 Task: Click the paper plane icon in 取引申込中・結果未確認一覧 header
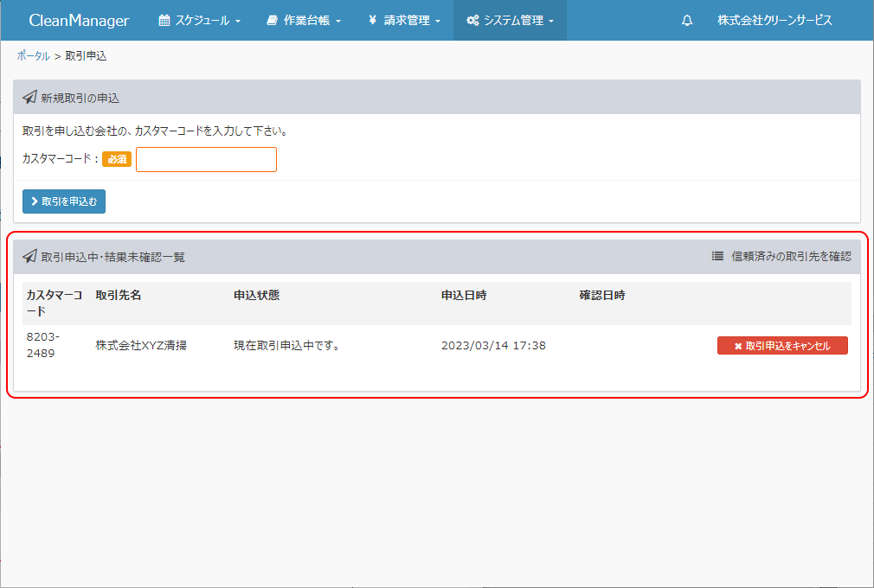(x=29, y=257)
